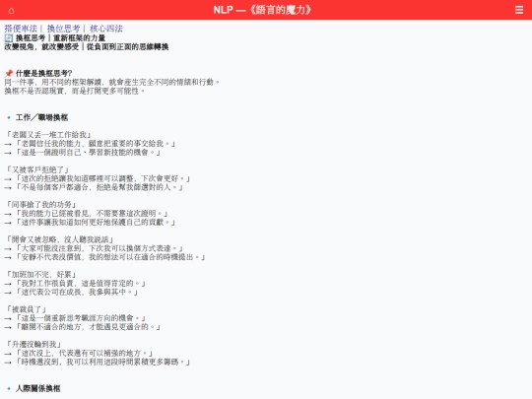532x399 pixels.
Task: Click the line 「加班加不完，好累」
Action: click(x=41, y=275)
